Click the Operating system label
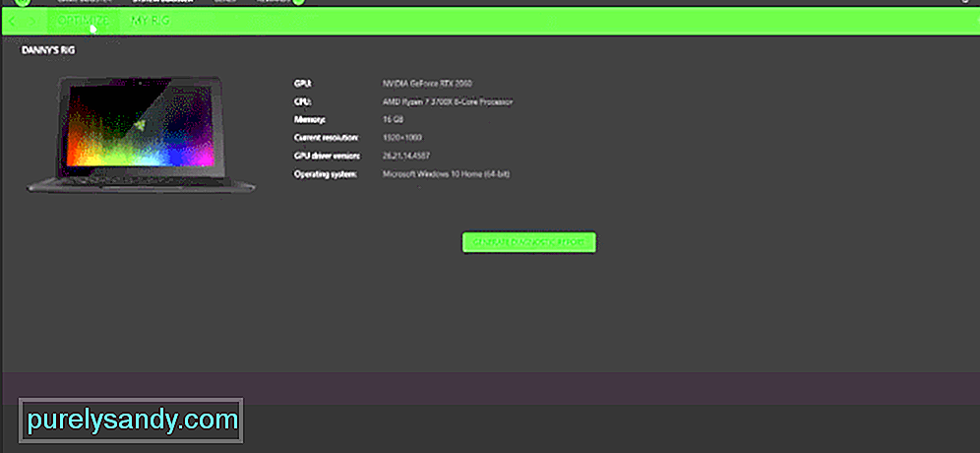 (x=325, y=174)
